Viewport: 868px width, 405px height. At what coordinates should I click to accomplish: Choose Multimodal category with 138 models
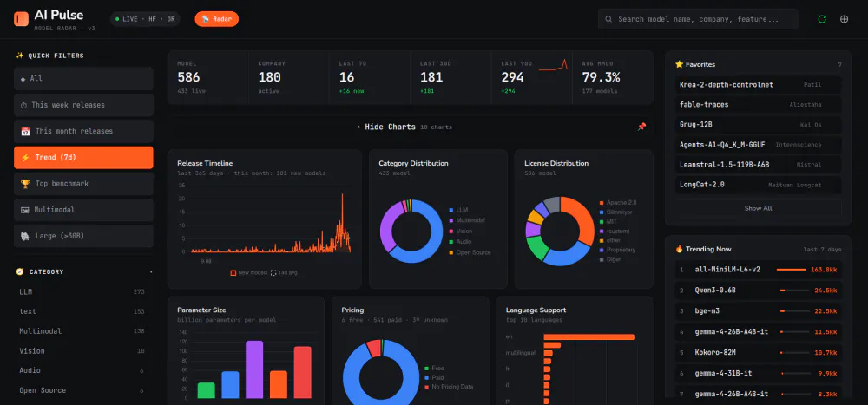(x=82, y=331)
